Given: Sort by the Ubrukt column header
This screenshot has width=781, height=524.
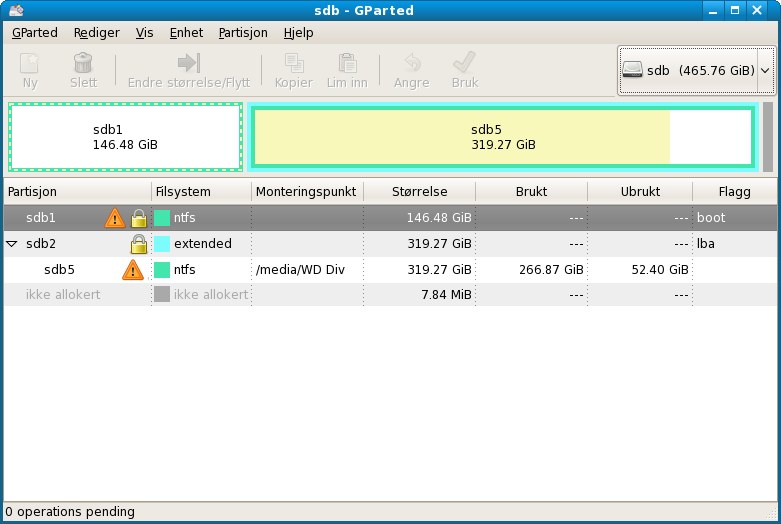Looking at the screenshot, I should tap(640, 192).
